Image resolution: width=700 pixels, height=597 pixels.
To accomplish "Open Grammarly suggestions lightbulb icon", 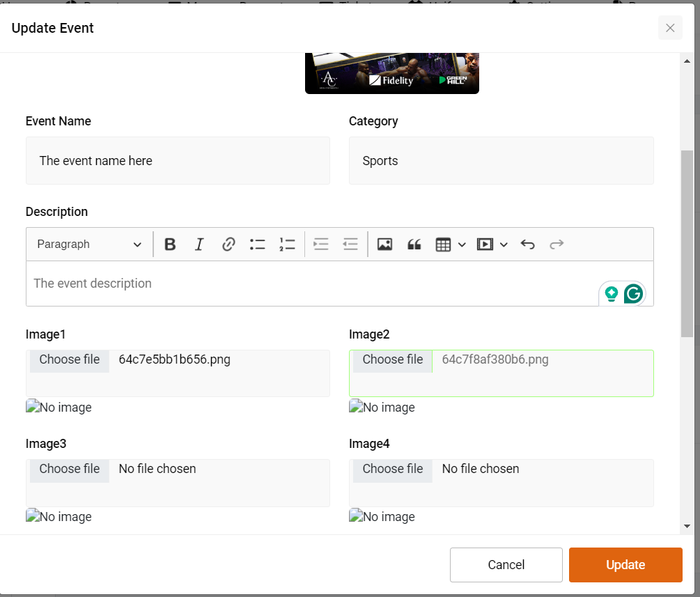I will 612,294.
